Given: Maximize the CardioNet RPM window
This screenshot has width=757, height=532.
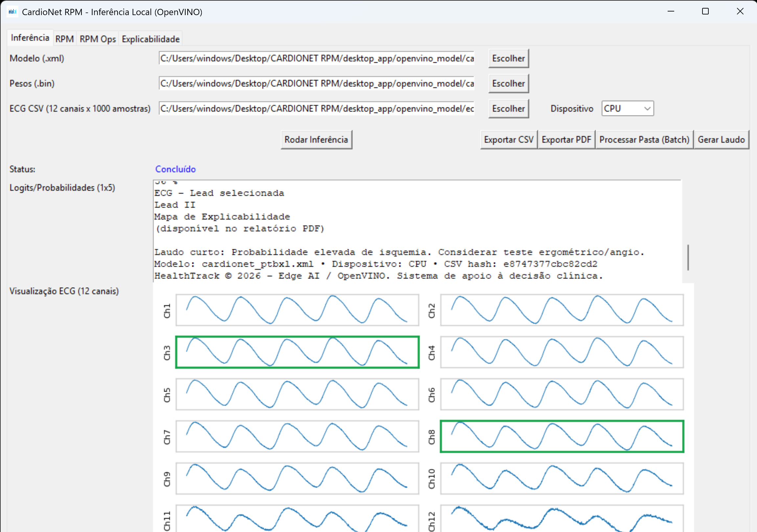Looking at the screenshot, I should 705,11.
